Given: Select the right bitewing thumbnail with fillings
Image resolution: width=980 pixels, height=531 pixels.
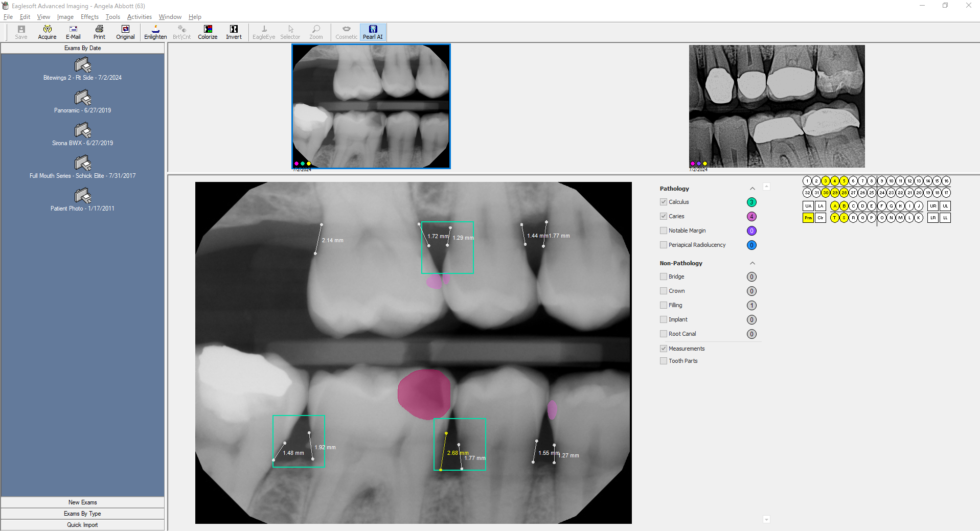Looking at the screenshot, I should (777, 106).
